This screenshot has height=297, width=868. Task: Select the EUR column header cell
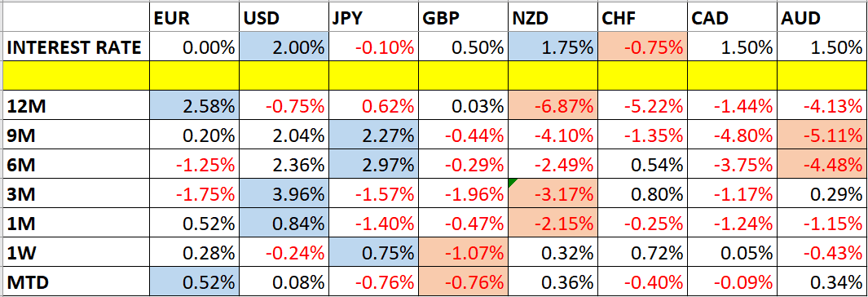click(x=194, y=19)
